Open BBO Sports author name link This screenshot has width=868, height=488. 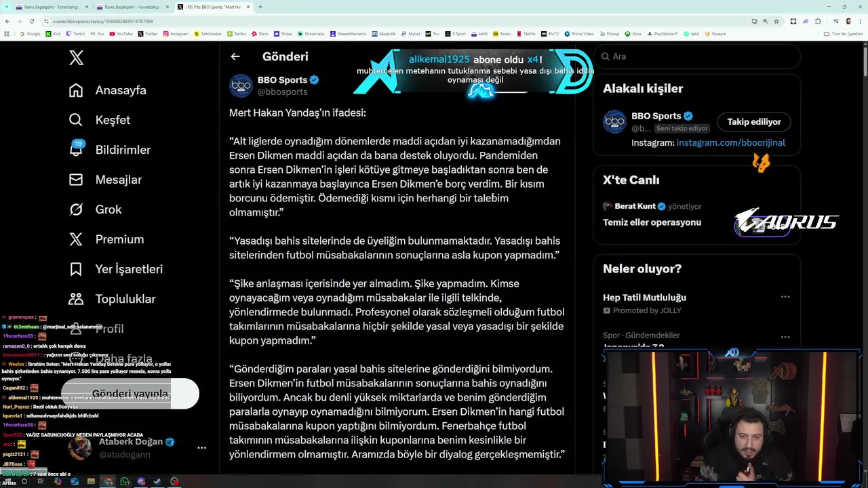pos(282,80)
